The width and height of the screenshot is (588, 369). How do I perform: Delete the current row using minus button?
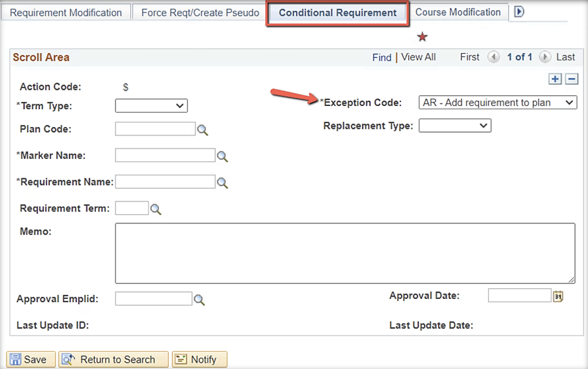pos(571,79)
